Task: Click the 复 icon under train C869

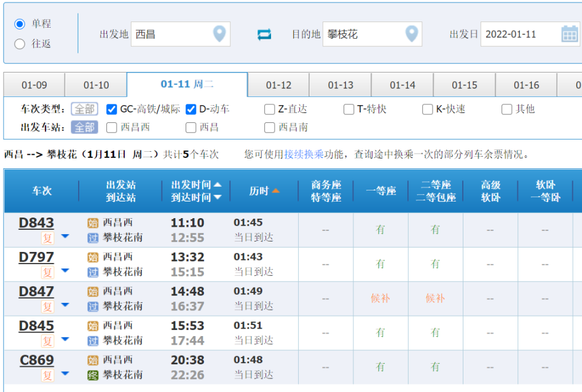Action: coord(47,375)
